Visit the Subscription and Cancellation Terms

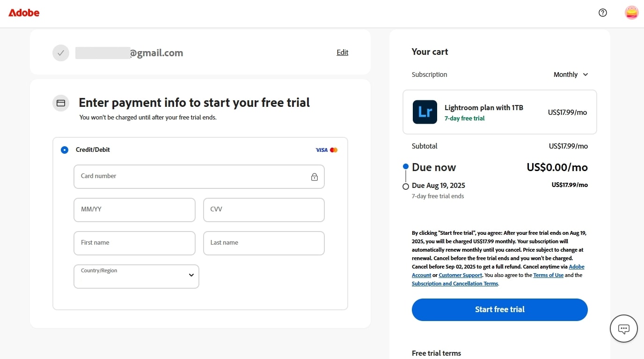click(454, 284)
